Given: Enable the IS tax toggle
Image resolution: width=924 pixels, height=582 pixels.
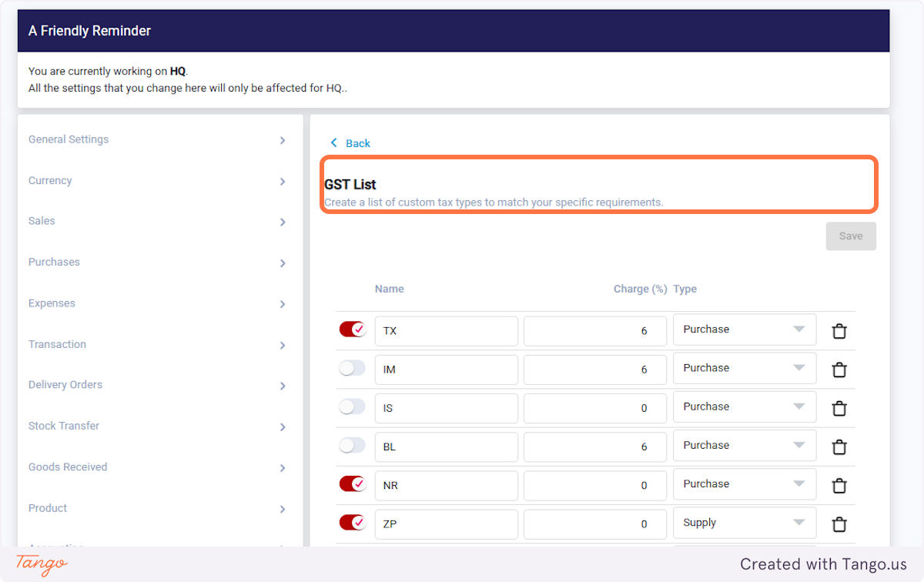Looking at the screenshot, I should (353, 406).
